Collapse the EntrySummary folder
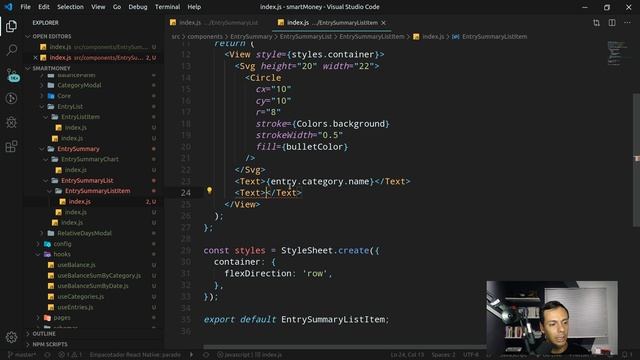The image size is (640, 360). (x=94, y=149)
